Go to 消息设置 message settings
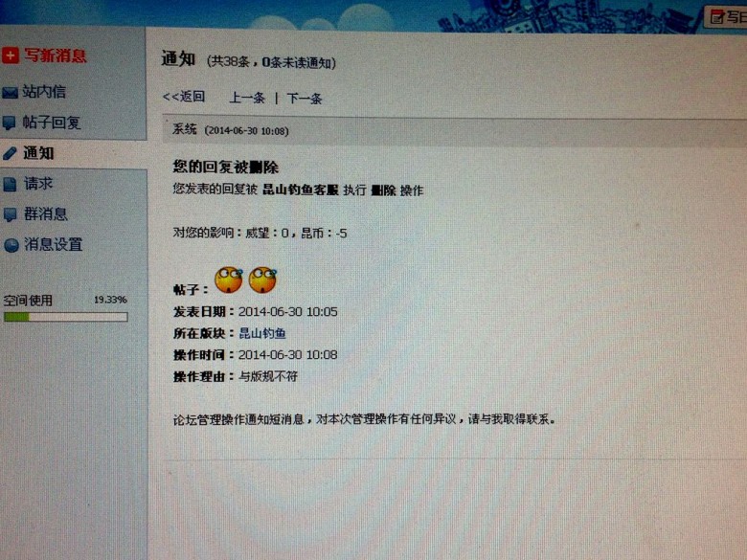The image size is (747, 560). [54, 244]
